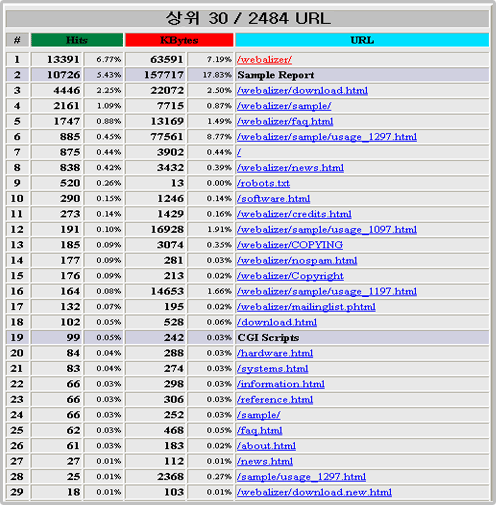Screen dimensions: 496x505
Task: Click the green Hits column header
Action: (77, 40)
